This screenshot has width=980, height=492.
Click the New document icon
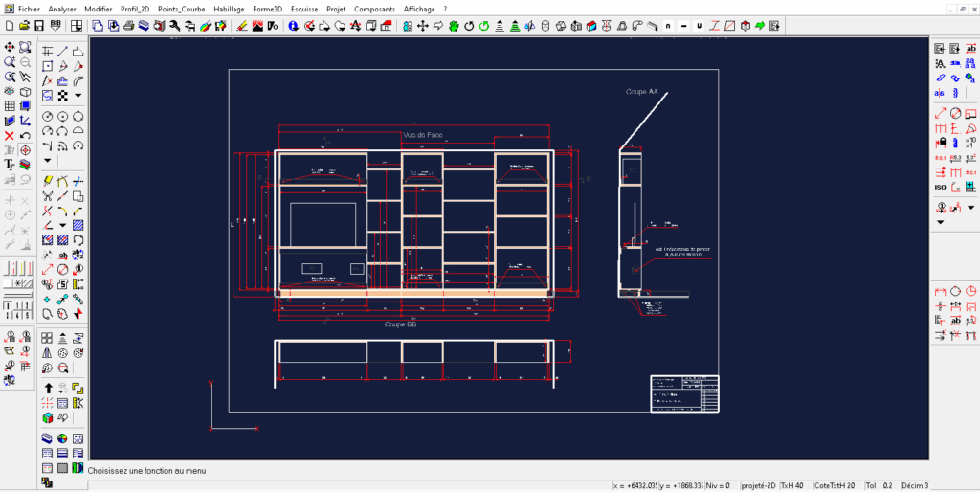[x=9, y=26]
